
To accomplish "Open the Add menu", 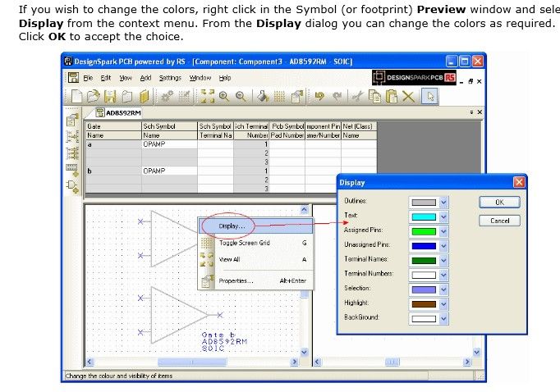I will (x=145, y=78).
